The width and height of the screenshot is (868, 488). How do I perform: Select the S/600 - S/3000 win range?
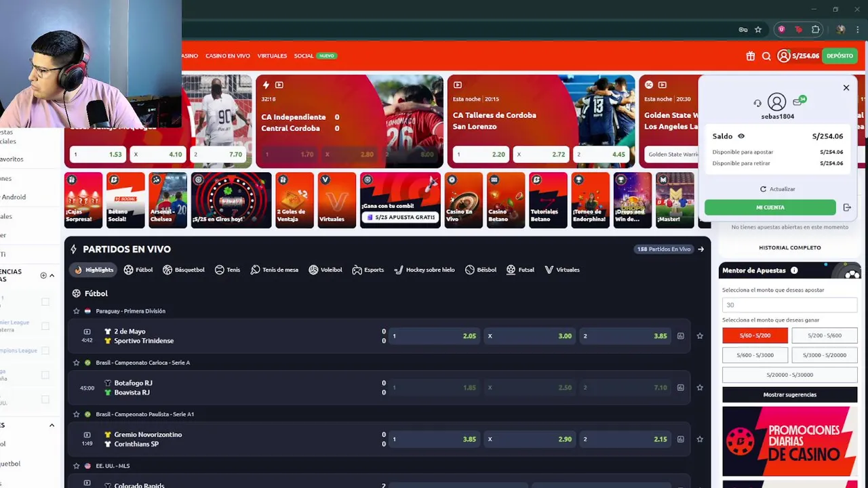coord(755,355)
